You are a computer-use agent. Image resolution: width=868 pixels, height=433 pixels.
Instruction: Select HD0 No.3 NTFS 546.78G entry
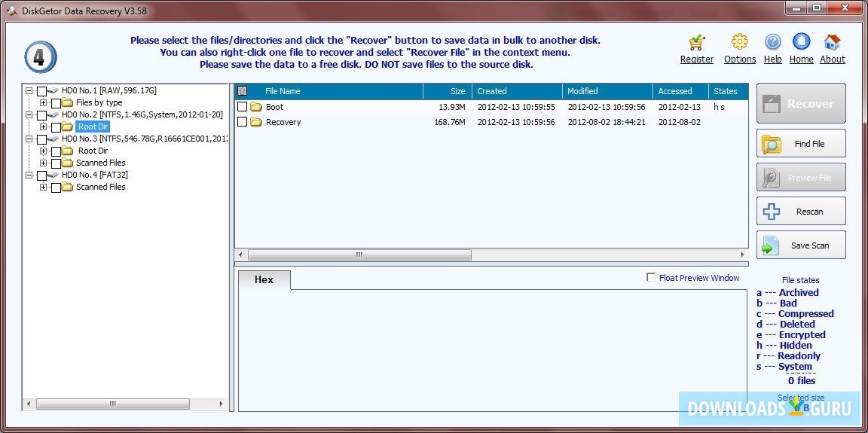(145, 139)
